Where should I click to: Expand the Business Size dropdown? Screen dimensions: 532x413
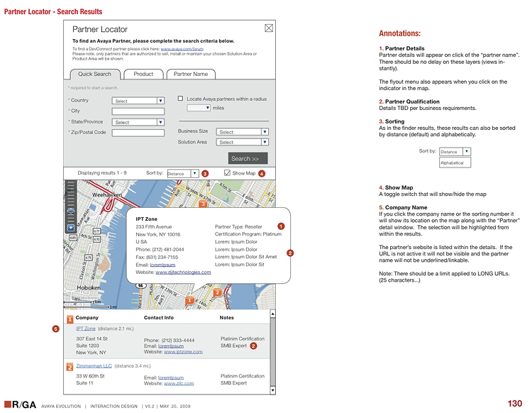point(243,132)
